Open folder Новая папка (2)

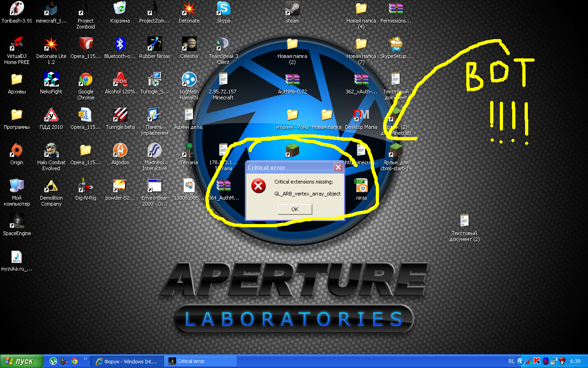click(x=293, y=51)
